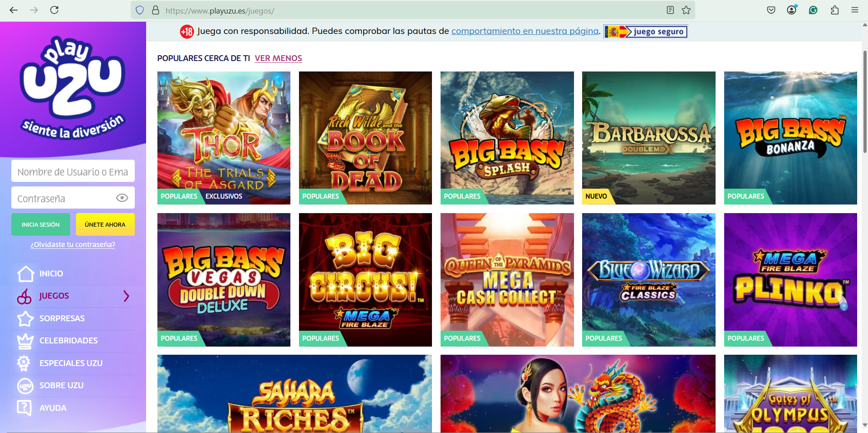Open the INICIO menu item
Image resolution: width=868 pixels, height=433 pixels.
click(51, 274)
